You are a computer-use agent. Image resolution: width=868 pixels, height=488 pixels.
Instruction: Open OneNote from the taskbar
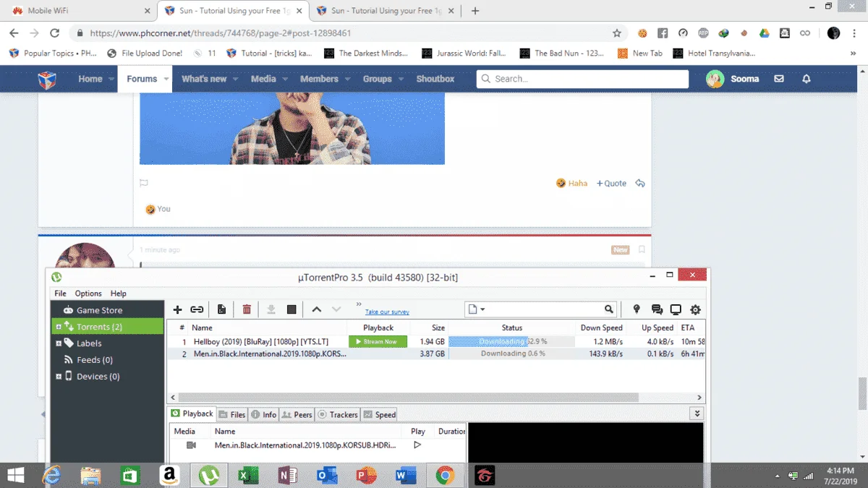pyautogui.click(x=288, y=475)
